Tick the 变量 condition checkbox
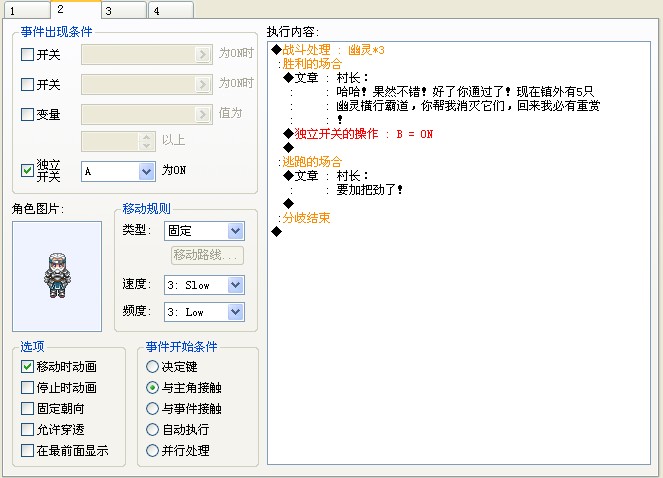 click(27, 114)
